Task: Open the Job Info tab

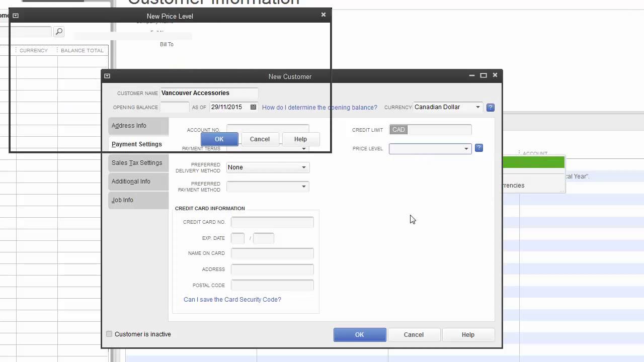Action: point(138,200)
